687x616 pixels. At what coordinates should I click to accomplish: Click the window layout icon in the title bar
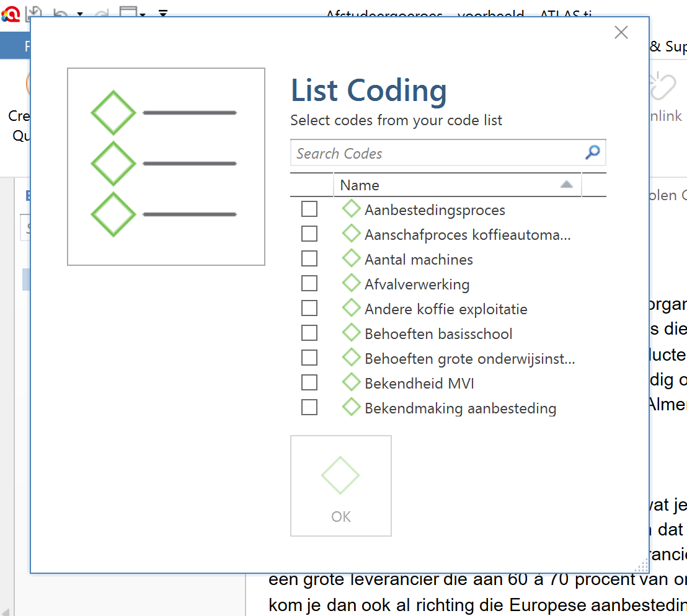(x=128, y=12)
